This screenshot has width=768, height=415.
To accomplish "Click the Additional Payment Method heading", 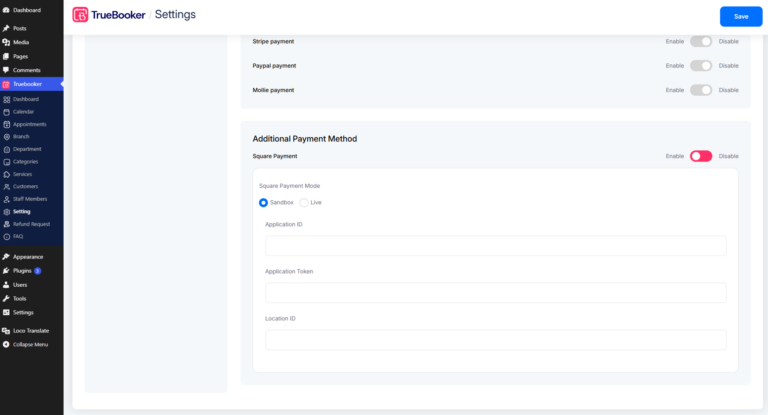I will coord(305,139).
